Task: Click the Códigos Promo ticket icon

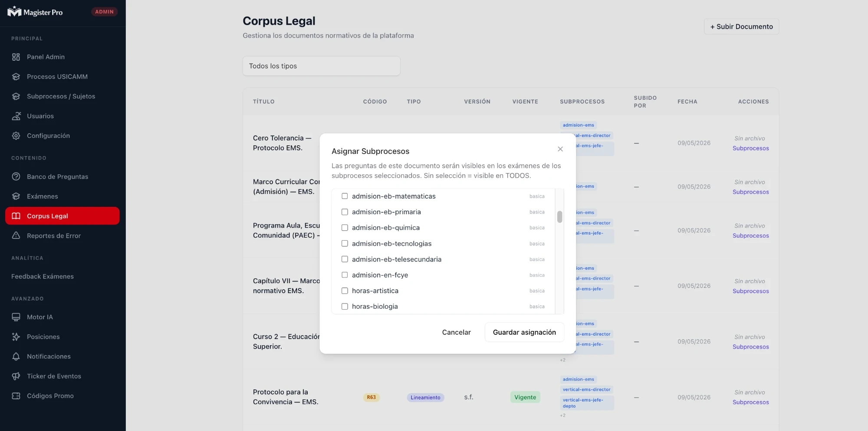Action: pos(16,396)
